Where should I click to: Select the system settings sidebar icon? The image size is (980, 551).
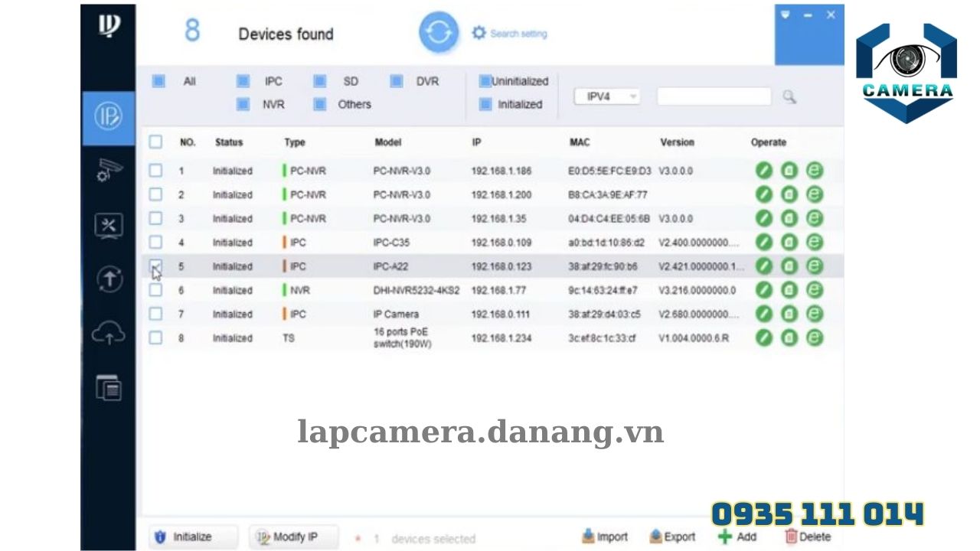point(109,226)
